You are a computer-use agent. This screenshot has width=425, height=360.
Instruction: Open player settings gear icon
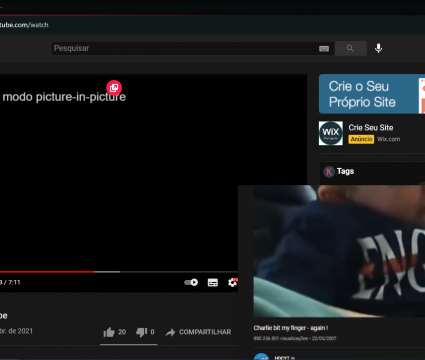(232, 283)
